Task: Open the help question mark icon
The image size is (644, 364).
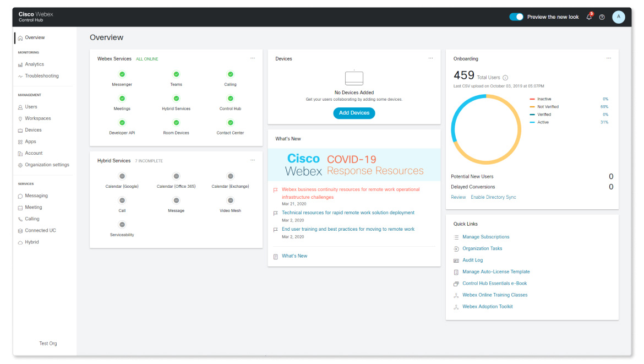Action: pyautogui.click(x=602, y=17)
